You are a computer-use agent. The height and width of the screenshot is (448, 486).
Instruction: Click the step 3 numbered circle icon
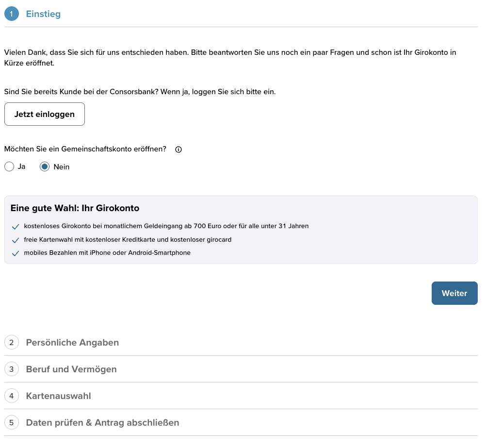pos(11,369)
